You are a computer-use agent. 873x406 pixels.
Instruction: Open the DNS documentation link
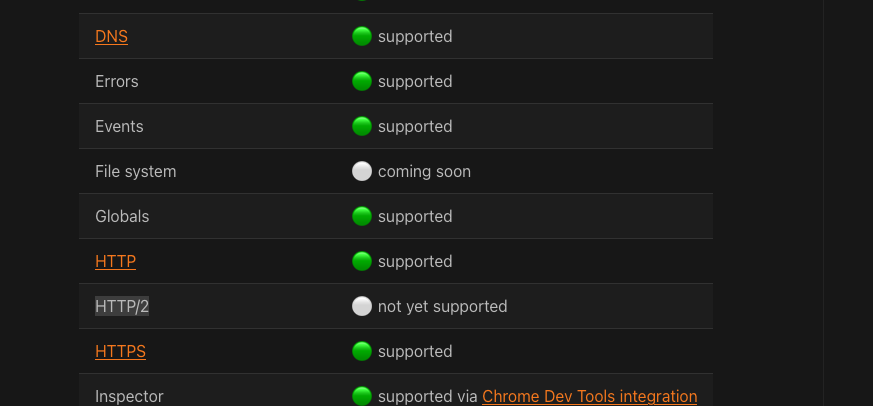pyautogui.click(x=111, y=37)
